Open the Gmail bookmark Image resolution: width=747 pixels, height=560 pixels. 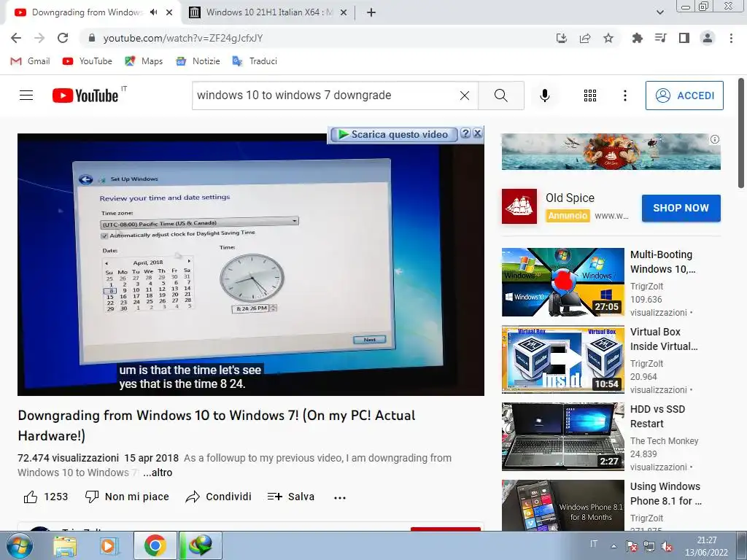coord(30,61)
